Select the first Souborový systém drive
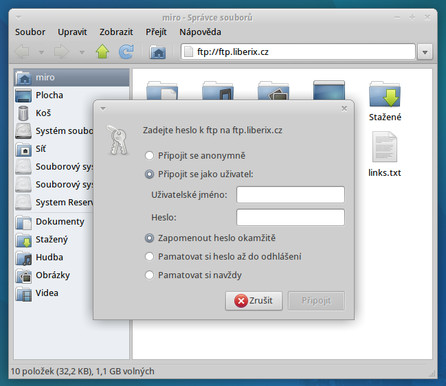The image size is (446, 386). click(x=54, y=167)
